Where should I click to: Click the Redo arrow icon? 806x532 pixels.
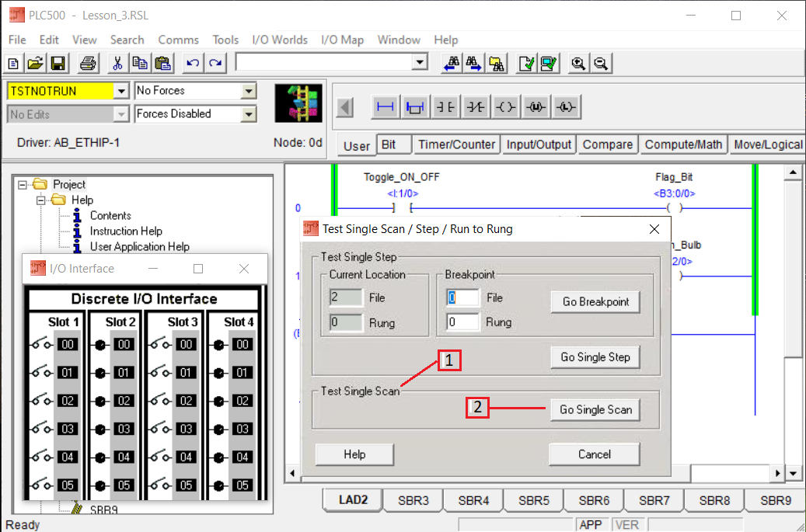(x=215, y=63)
